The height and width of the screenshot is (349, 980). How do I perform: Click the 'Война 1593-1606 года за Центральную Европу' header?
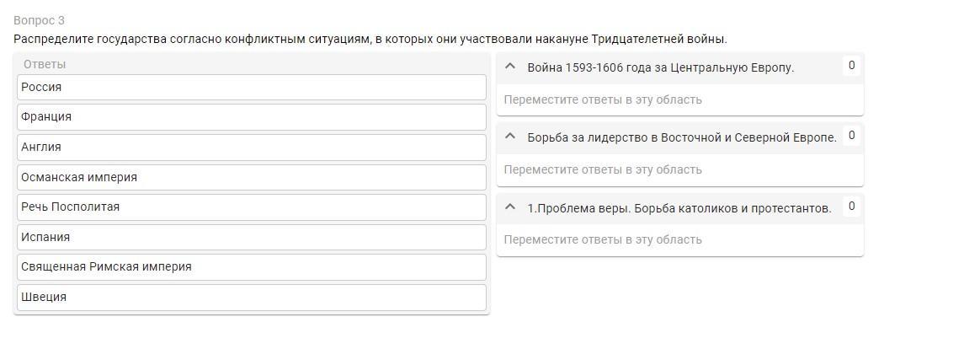(660, 67)
